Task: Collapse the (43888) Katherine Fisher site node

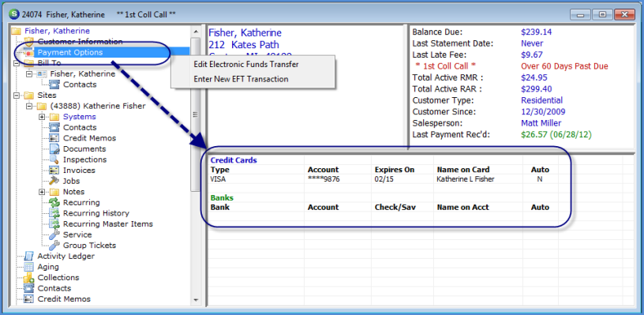Action: click(29, 106)
